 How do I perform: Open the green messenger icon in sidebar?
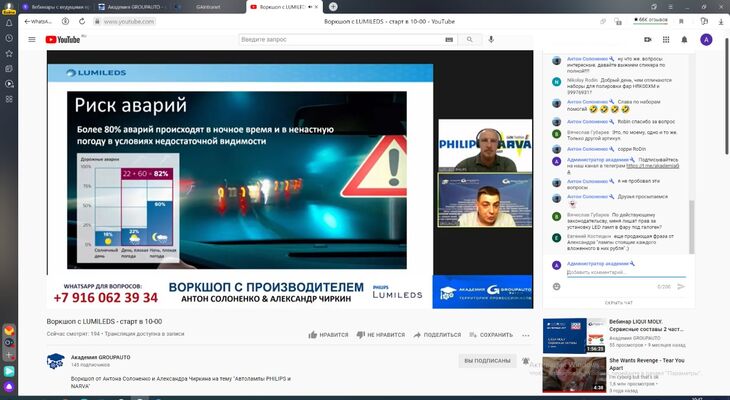[9, 371]
